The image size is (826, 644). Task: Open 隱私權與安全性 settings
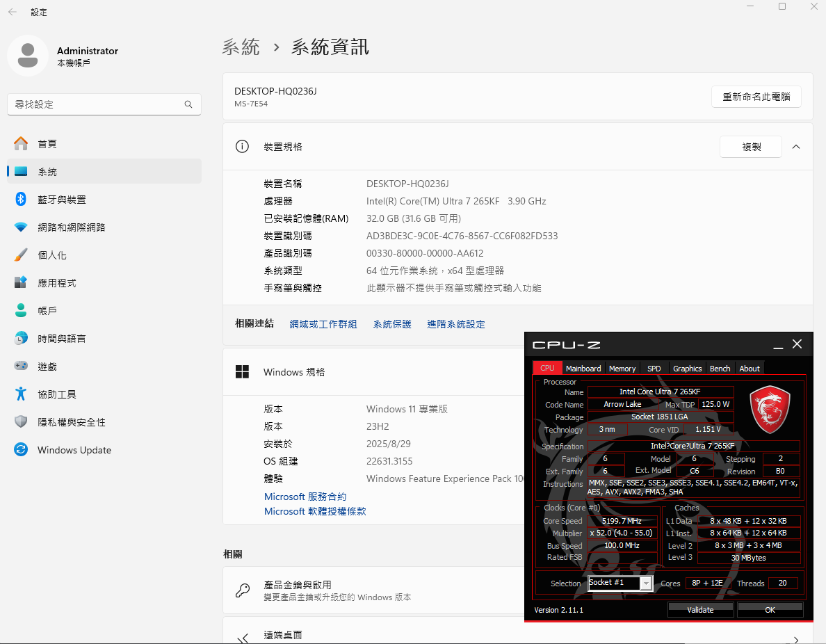[x=104, y=422]
